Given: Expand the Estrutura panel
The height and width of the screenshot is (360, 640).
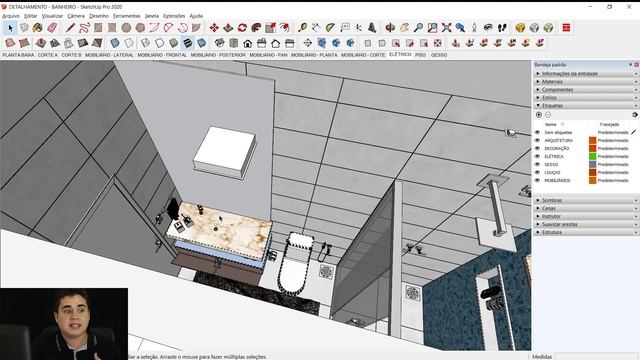Looking at the screenshot, I should click(586, 232).
